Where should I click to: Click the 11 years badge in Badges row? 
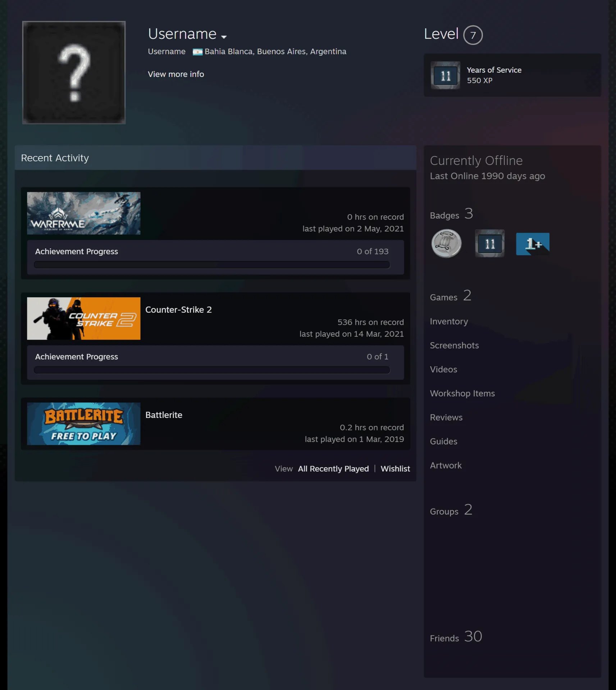[x=490, y=244]
